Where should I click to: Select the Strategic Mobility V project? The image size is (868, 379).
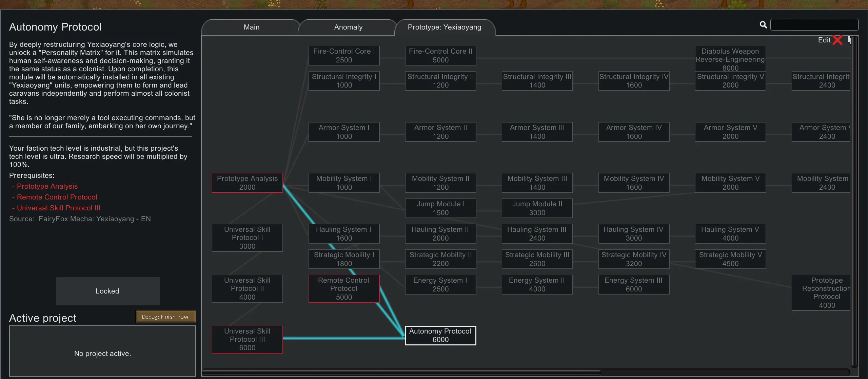pos(730,259)
